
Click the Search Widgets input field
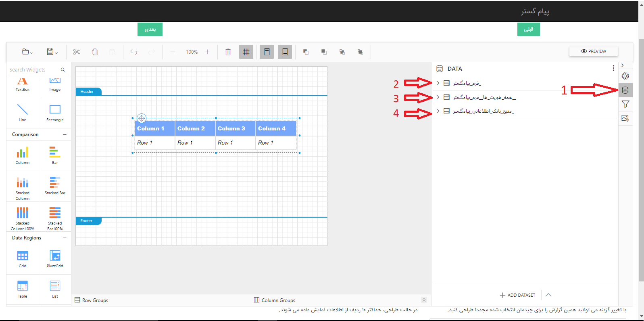coord(34,70)
